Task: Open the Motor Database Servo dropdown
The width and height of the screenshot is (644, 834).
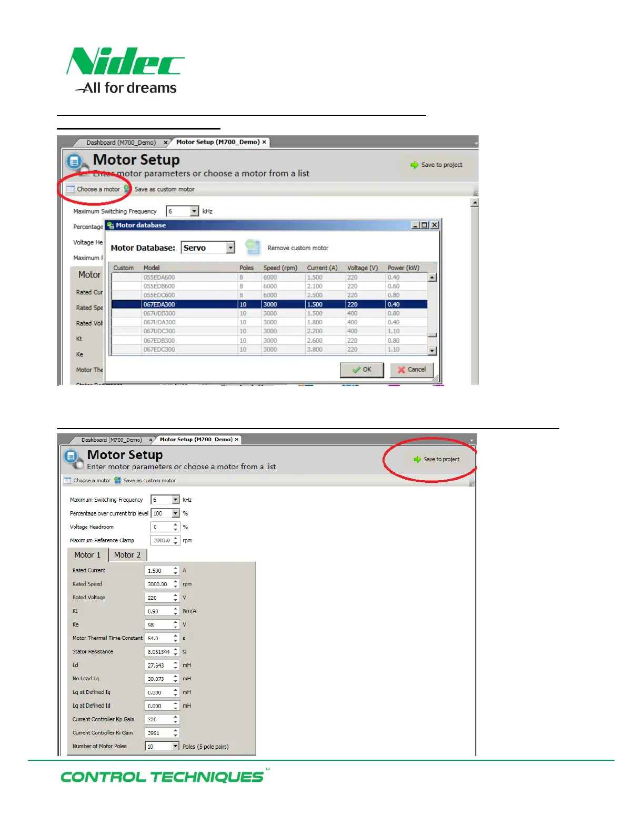Action: 230,247
